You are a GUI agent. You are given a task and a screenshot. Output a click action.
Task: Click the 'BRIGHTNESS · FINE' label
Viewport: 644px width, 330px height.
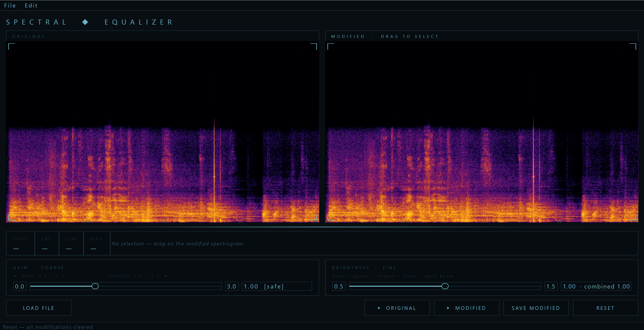click(364, 268)
